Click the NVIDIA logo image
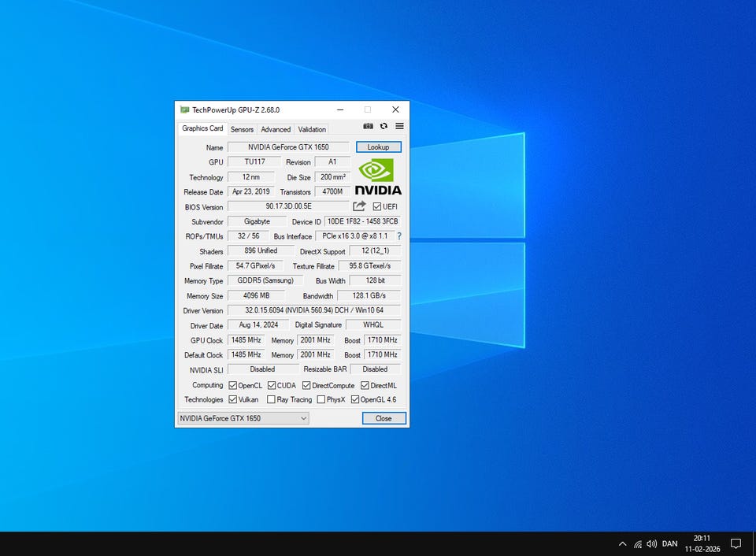 (x=377, y=177)
